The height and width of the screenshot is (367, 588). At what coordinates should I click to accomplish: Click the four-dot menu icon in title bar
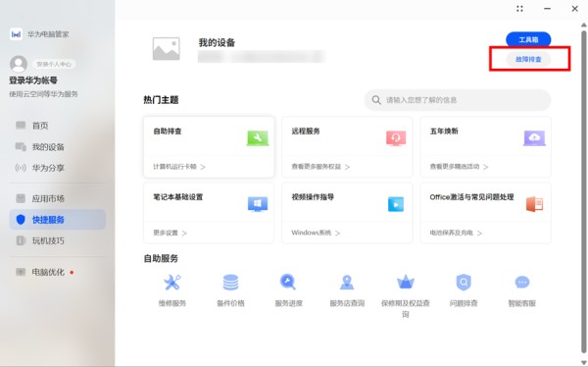pyautogui.click(x=519, y=9)
